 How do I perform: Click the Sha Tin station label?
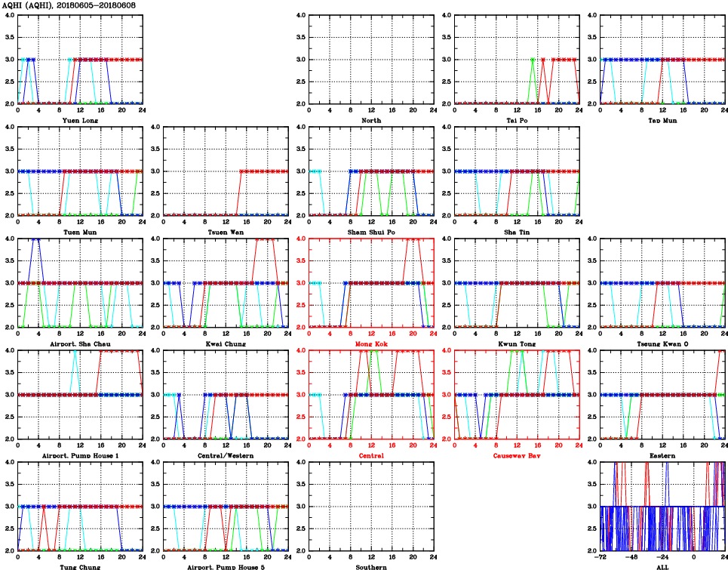click(x=517, y=232)
